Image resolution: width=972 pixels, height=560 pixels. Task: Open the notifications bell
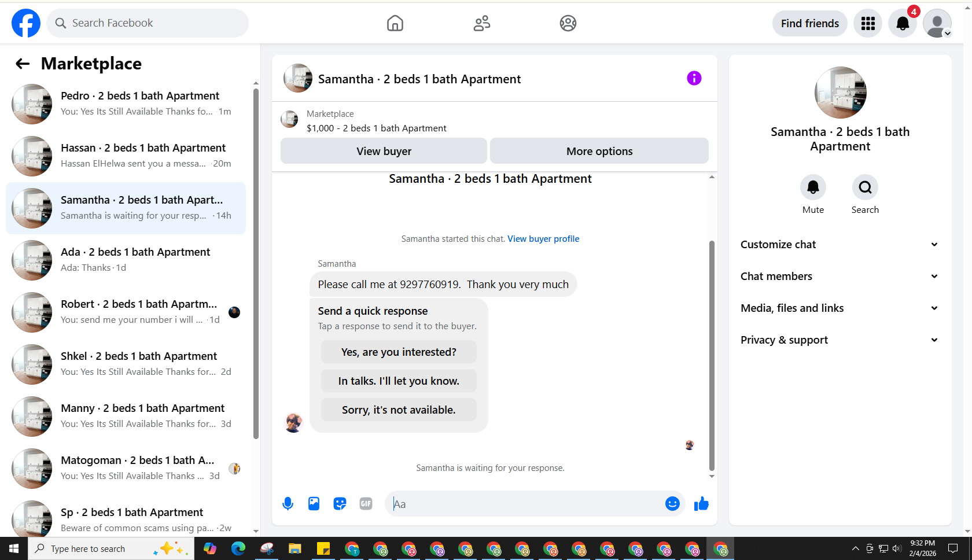tap(903, 23)
